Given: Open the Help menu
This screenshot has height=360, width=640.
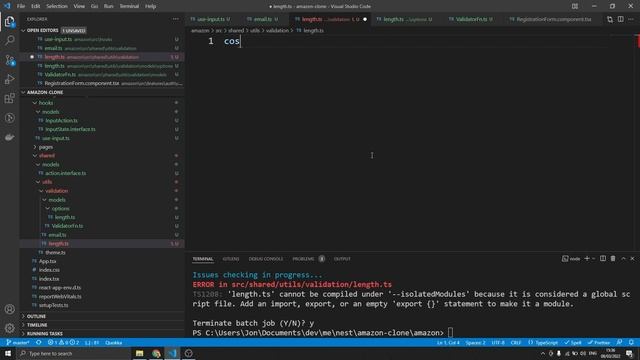Looking at the screenshot, I should coord(151,6).
